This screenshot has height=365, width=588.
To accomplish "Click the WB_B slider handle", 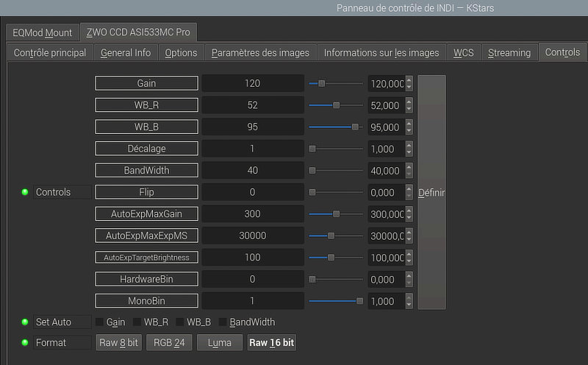I will (355, 127).
